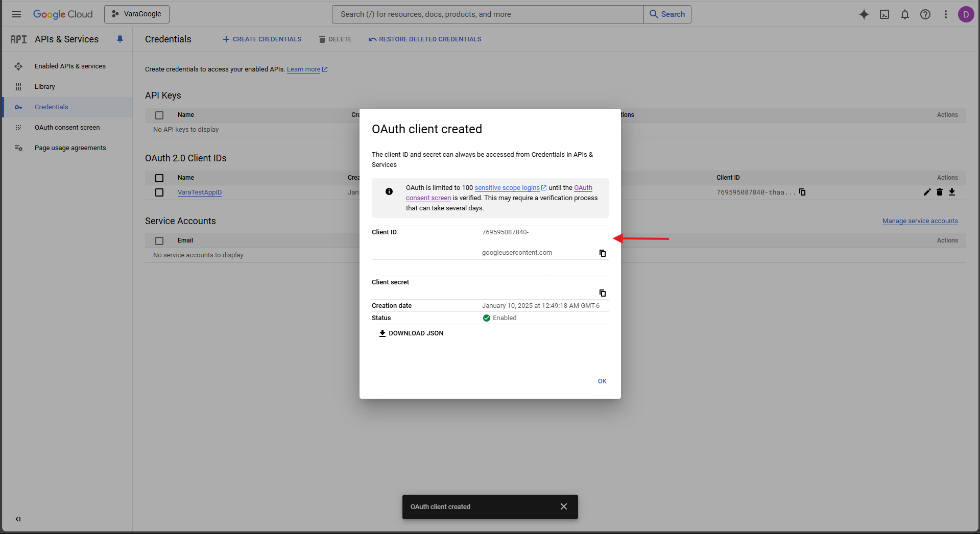Click RESTORE DELETED CREDENTIALS

pyautogui.click(x=425, y=39)
